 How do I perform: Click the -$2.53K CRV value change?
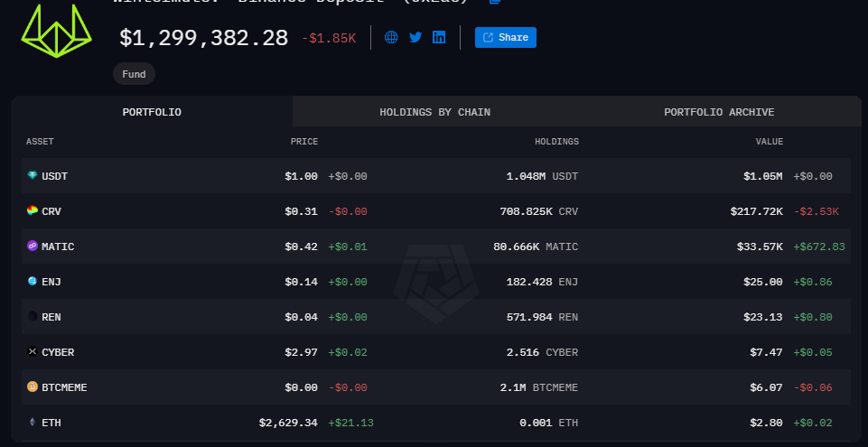tap(817, 211)
